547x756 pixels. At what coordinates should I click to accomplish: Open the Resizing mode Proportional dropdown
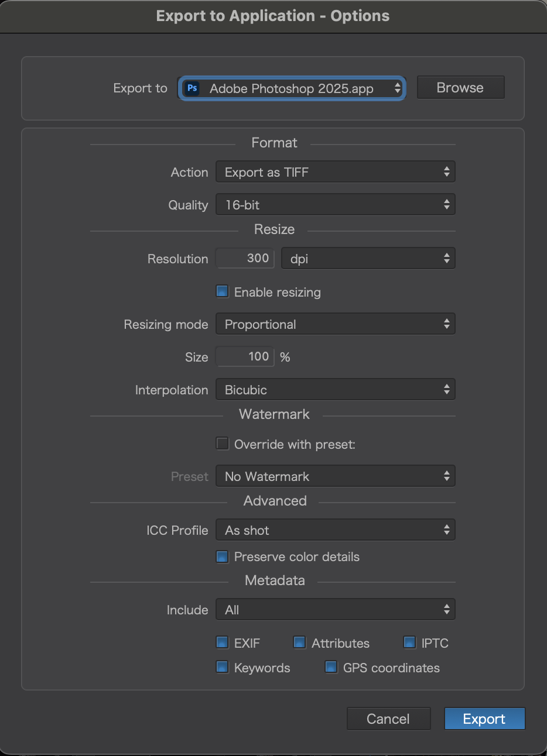tap(335, 324)
